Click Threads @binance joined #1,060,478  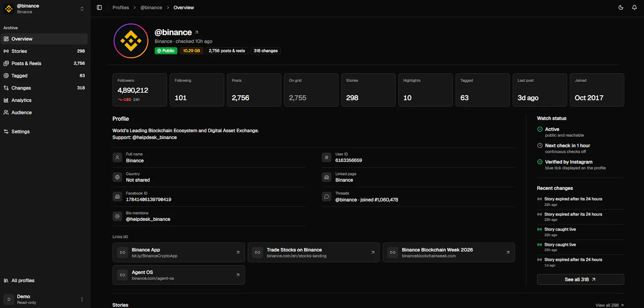coord(367,200)
